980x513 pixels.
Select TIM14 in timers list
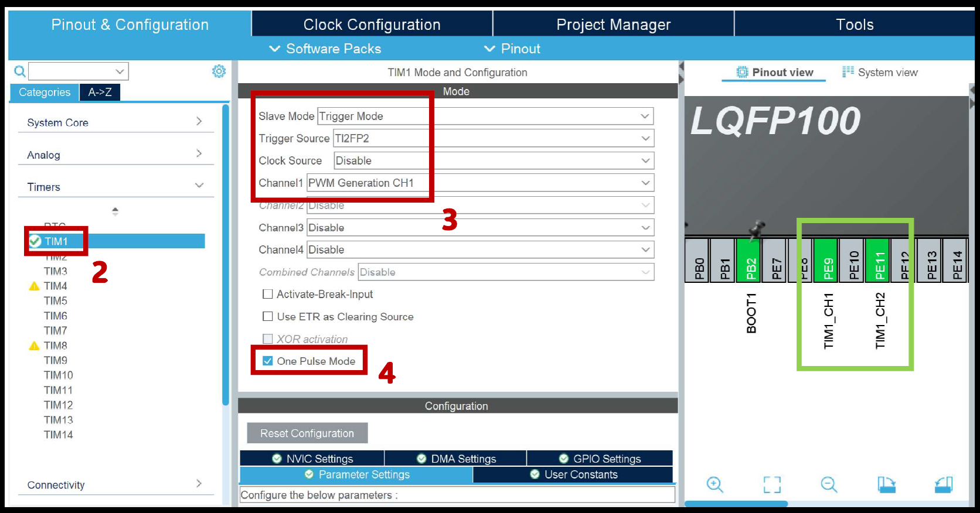[x=59, y=435]
